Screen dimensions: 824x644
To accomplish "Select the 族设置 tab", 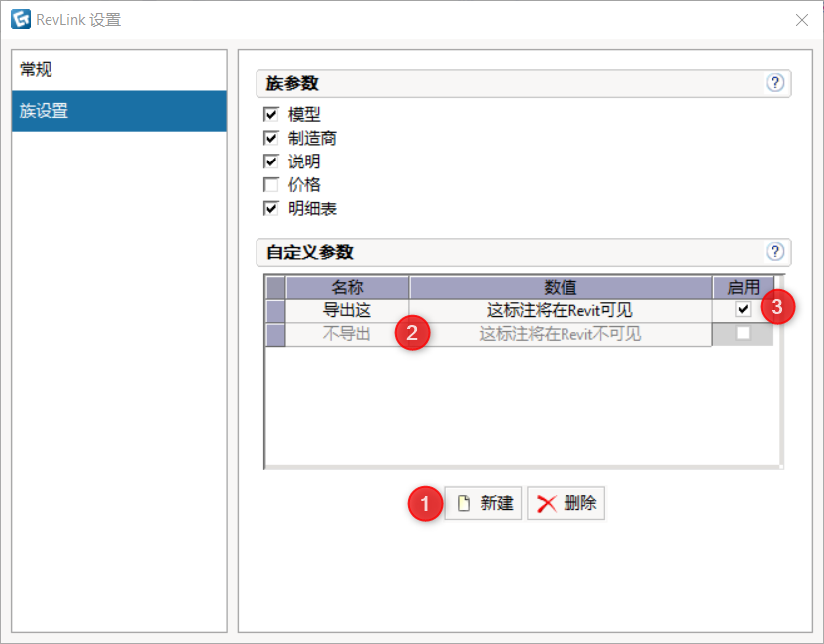I will click(x=119, y=111).
